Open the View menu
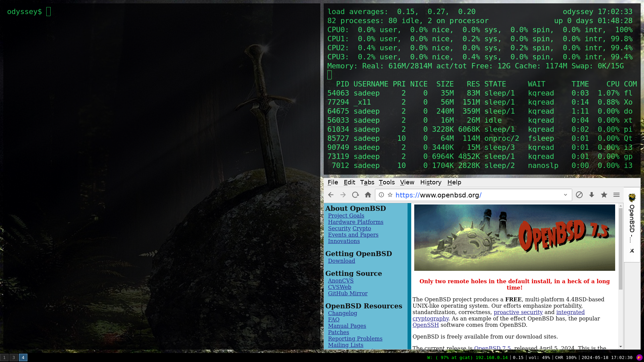 [x=407, y=182]
